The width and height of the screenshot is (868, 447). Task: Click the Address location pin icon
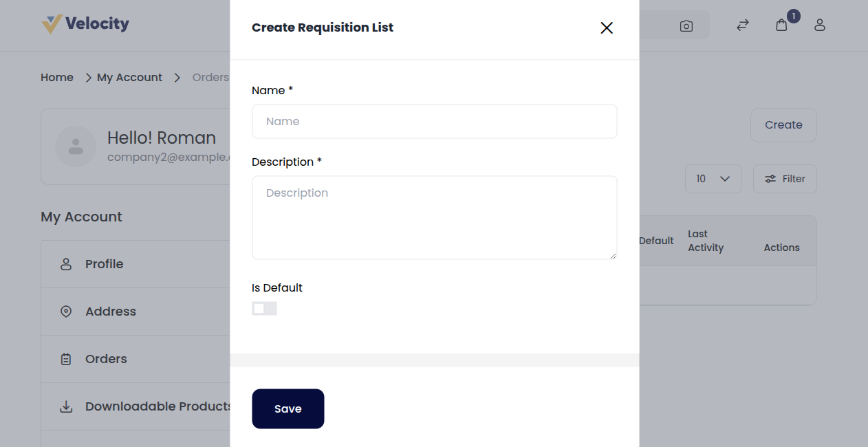click(65, 311)
